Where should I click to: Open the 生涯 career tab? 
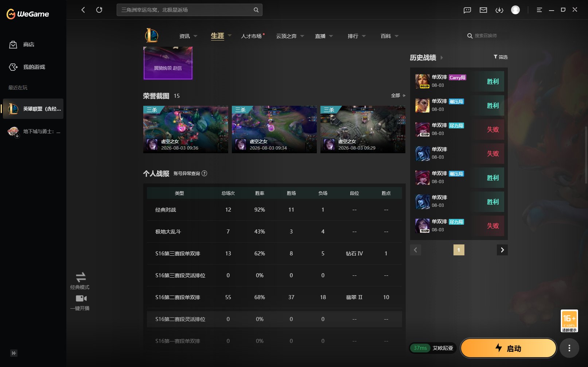[217, 36]
